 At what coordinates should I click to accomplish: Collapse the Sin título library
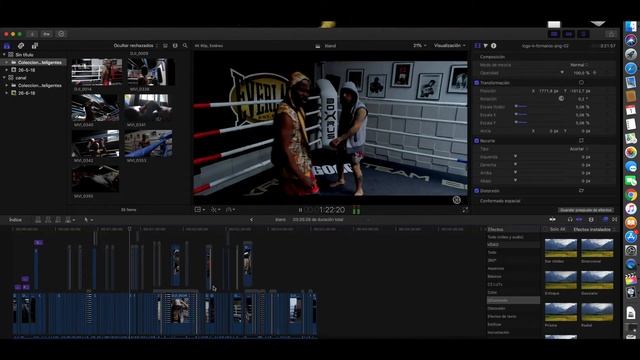(4, 54)
